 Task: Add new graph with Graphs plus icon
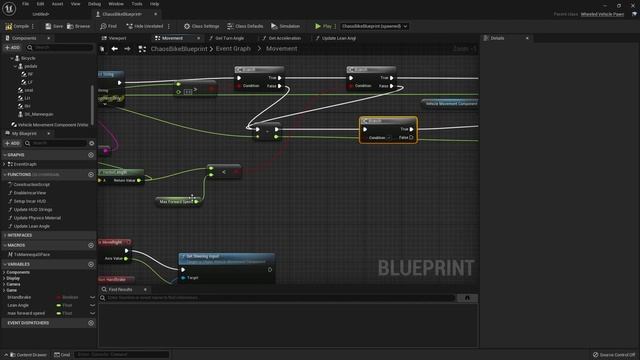pos(91,155)
